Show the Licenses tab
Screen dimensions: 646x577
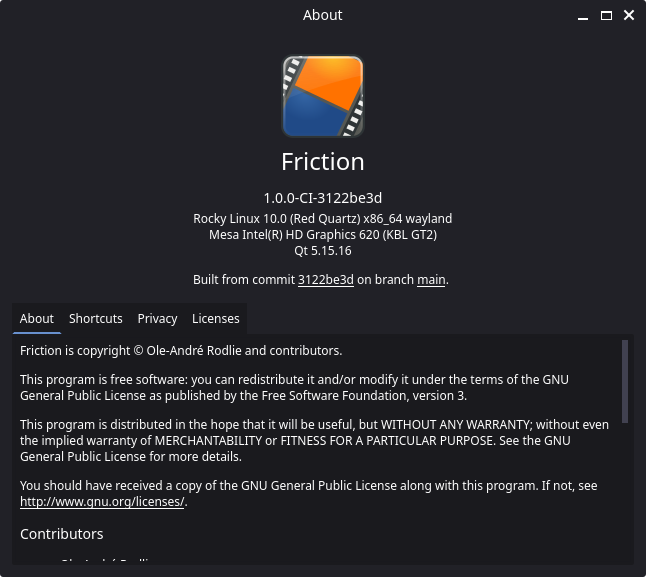(216, 318)
